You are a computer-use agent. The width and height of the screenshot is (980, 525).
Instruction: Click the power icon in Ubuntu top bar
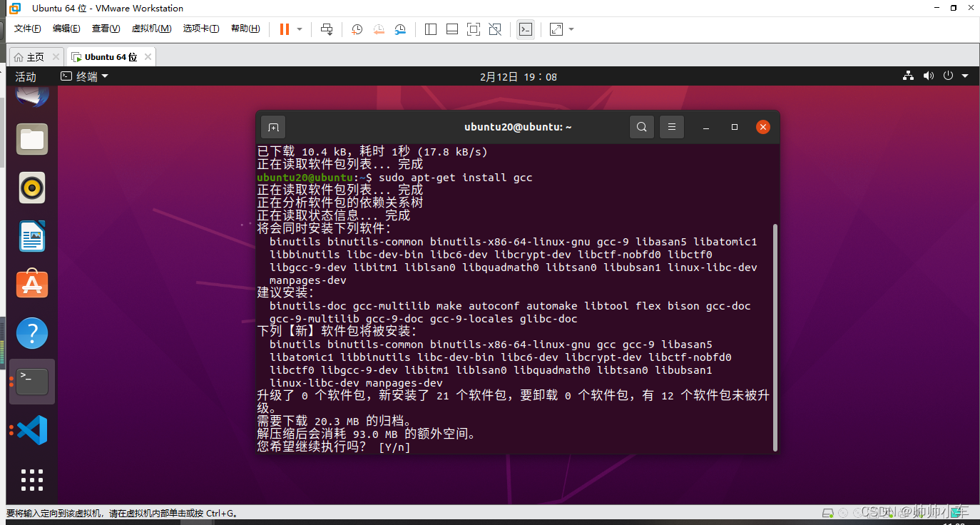948,76
